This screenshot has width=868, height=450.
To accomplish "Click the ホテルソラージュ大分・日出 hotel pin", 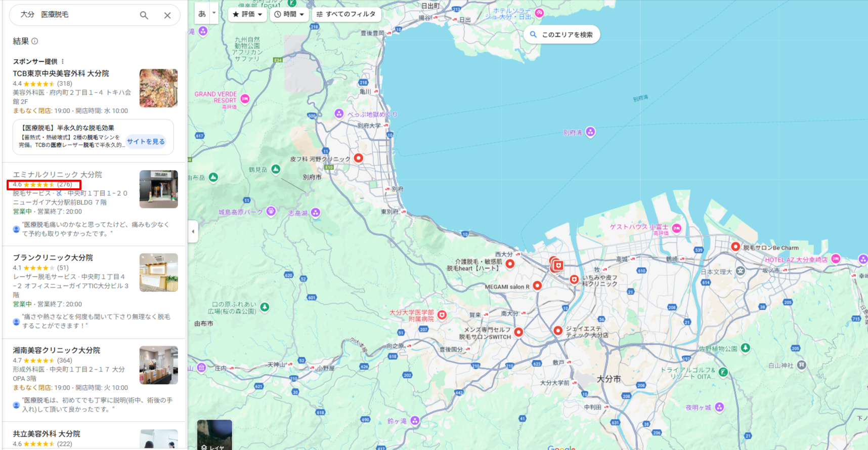I will tap(539, 13).
